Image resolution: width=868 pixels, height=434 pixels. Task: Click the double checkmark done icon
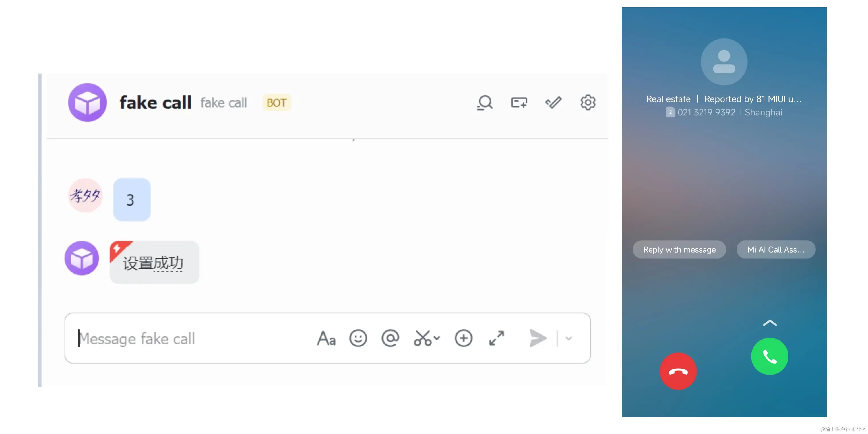[x=553, y=102]
